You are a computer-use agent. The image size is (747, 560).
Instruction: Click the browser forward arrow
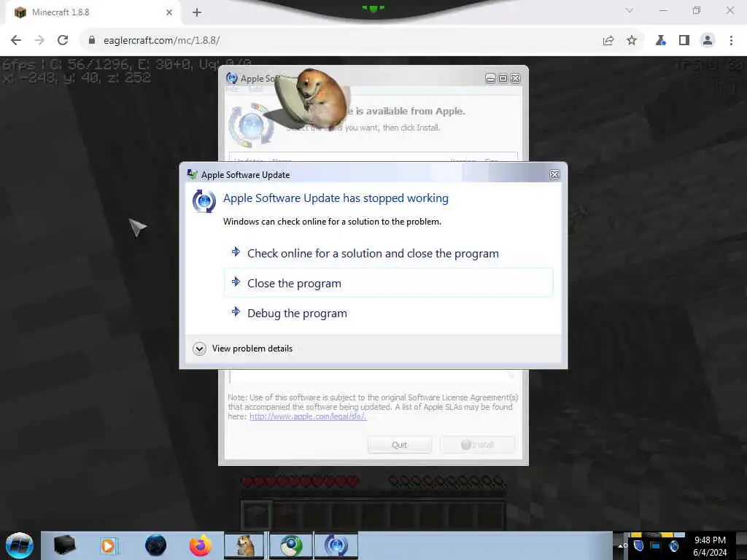39,41
